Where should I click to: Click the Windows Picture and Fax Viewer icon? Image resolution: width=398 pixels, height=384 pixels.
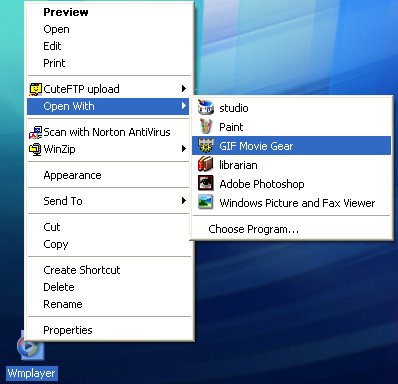pos(205,202)
